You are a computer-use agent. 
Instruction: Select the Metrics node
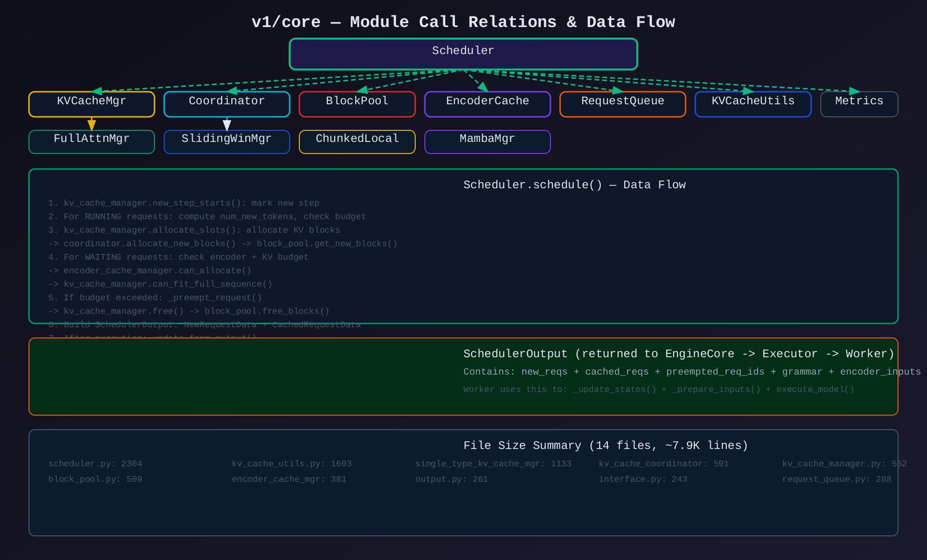[x=859, y=104]
